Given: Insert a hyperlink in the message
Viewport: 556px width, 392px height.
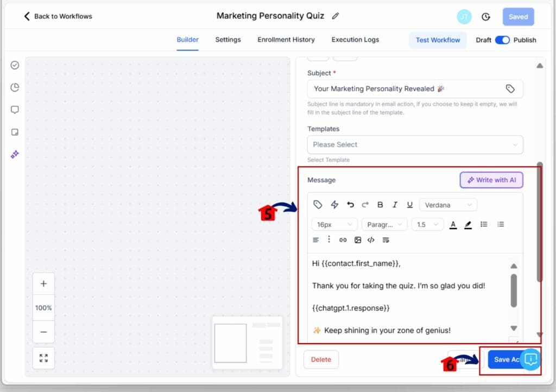Looking at the screenshot, I should coord(343,239).
